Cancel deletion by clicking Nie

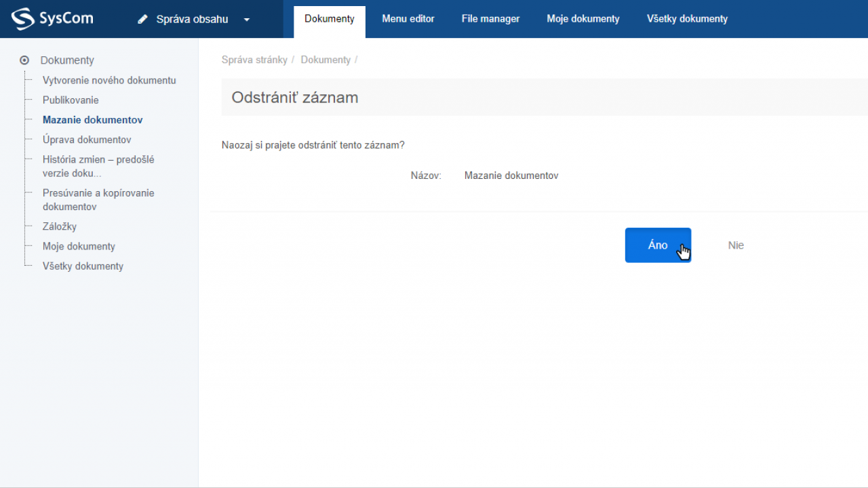[736, 245]
